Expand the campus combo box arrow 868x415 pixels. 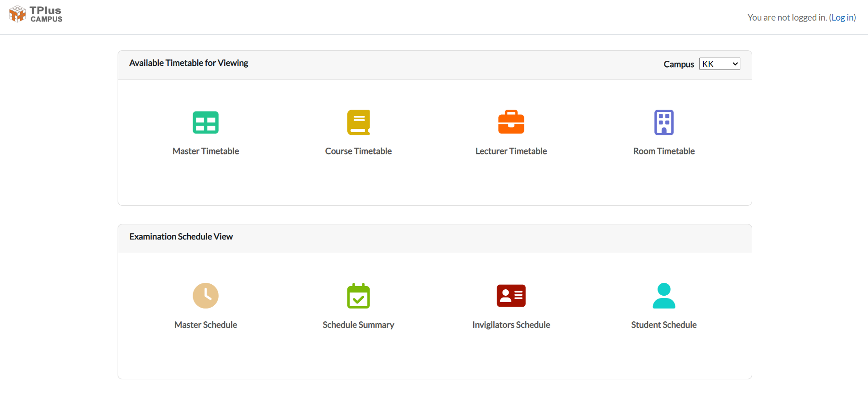coord(734,64)
